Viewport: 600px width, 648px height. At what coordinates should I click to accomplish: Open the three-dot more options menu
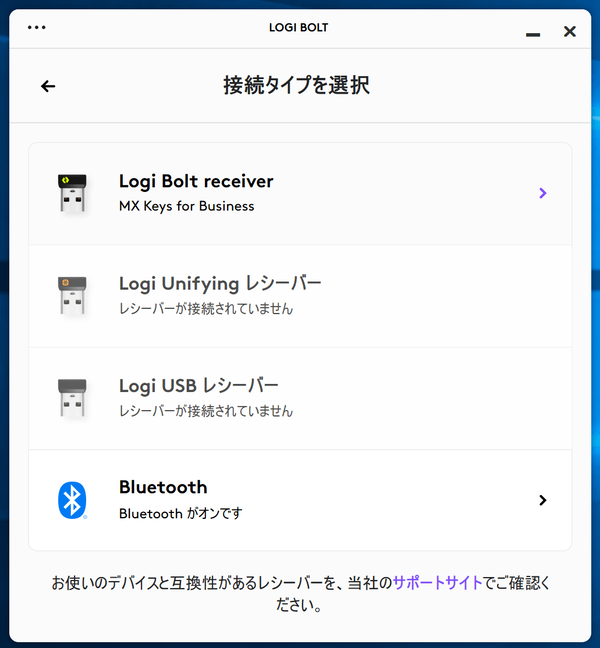37,27
